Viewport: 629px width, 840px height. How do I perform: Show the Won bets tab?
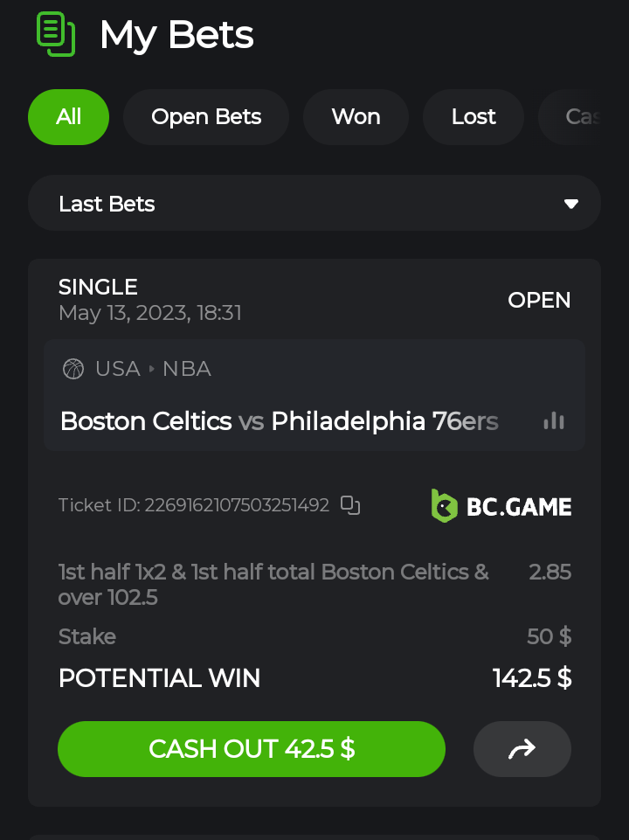(356, 117)
